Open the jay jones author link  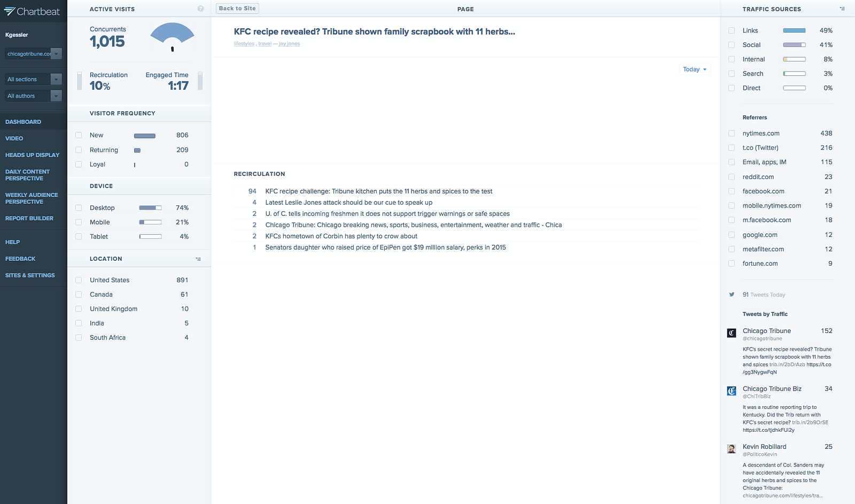290,44
